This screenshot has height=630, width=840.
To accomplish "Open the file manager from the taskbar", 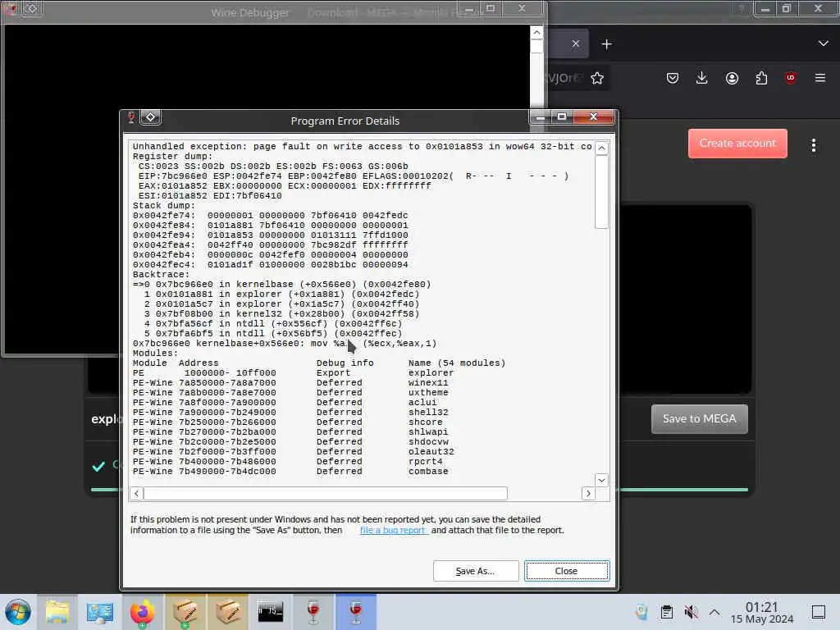I will click(57, 612).
